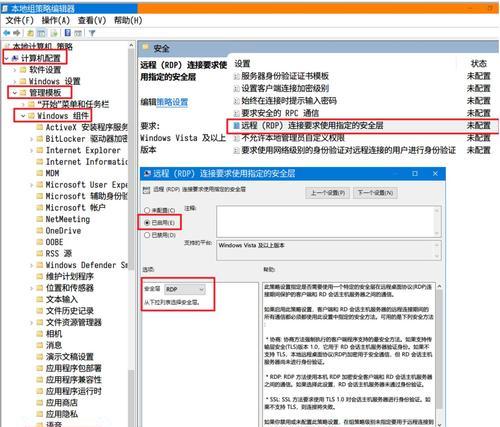500x427 pixels.
Task: Open the 帮助(H) menu
Action: pos(128,20)
